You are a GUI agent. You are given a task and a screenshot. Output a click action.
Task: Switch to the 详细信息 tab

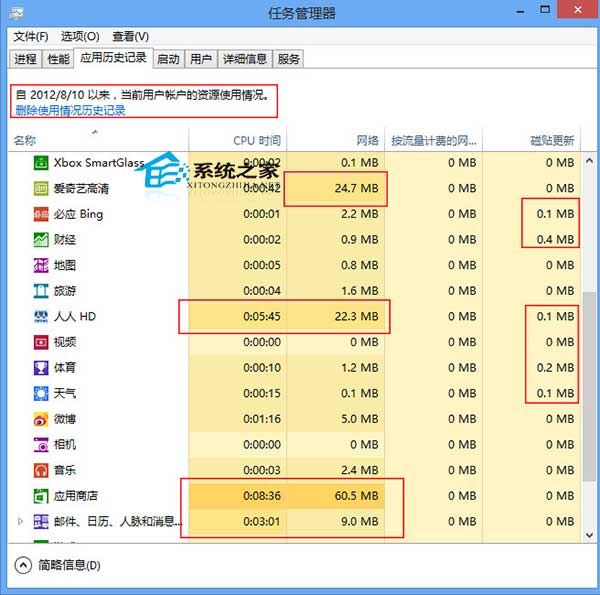click(x=245, y=59)
